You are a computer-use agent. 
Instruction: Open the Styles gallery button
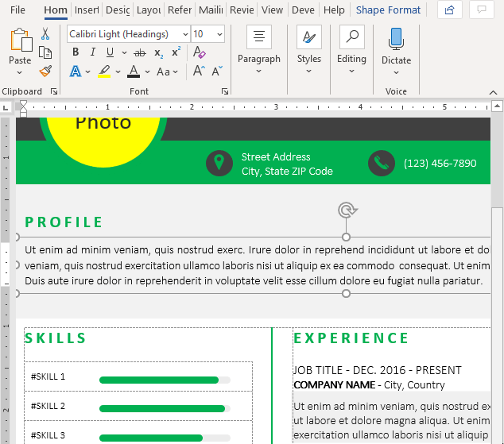[309, 50]
